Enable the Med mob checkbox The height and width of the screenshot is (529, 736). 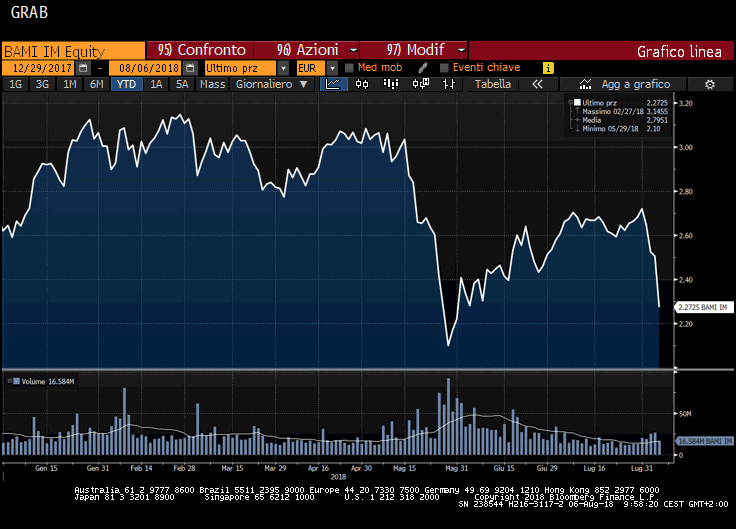point(349,68)
